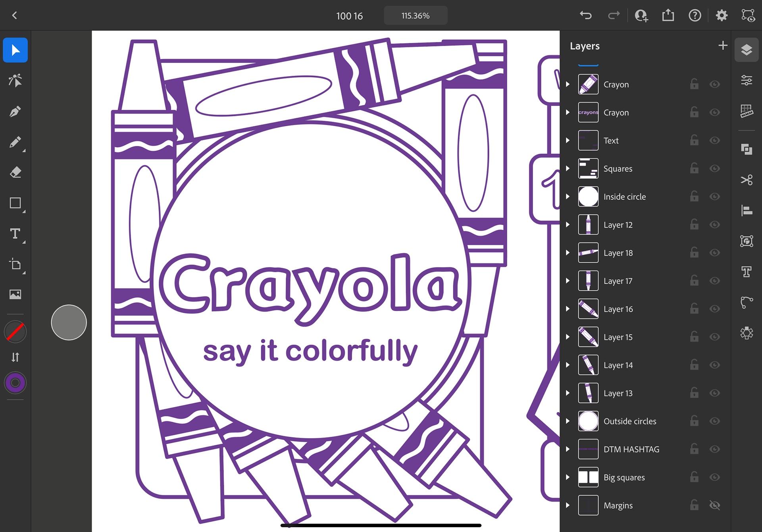The image size is (762, 532).
Task: Expand the Outside circles layer
Action: (x=568, y=421)
